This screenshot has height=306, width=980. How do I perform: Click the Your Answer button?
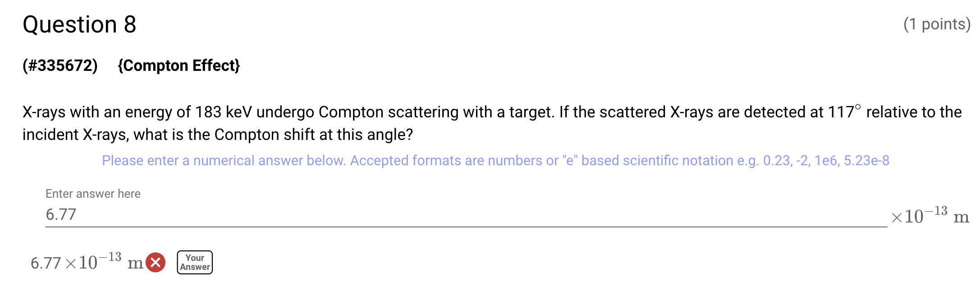click(x=194, y=262)
